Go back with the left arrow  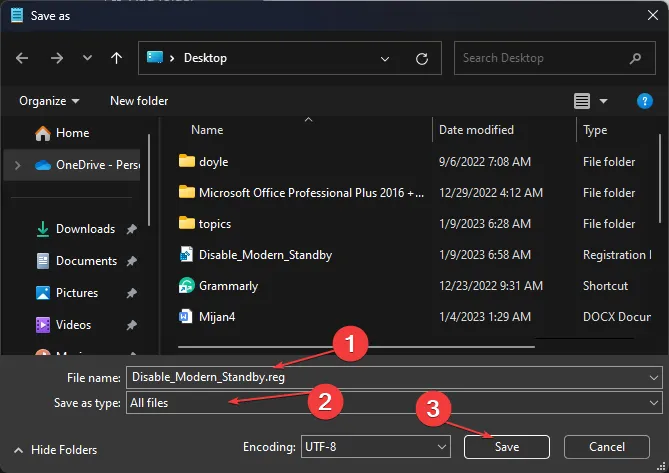tap(22, 58)
